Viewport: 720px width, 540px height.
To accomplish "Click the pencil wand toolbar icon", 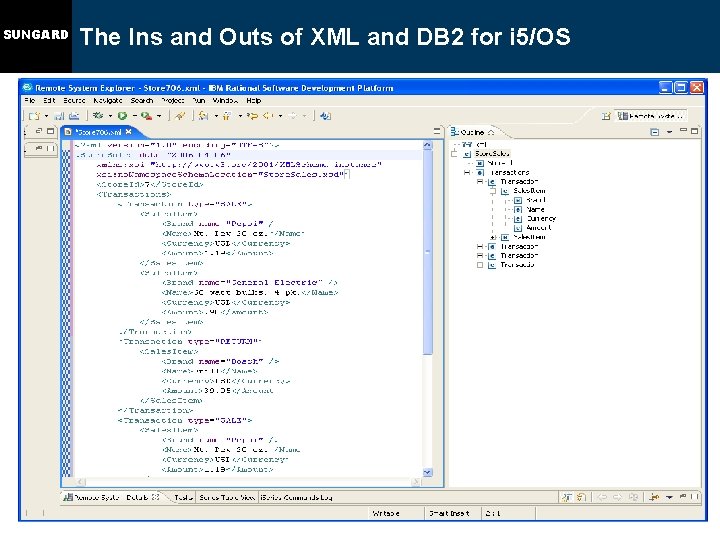I will (x=180, y=116).
